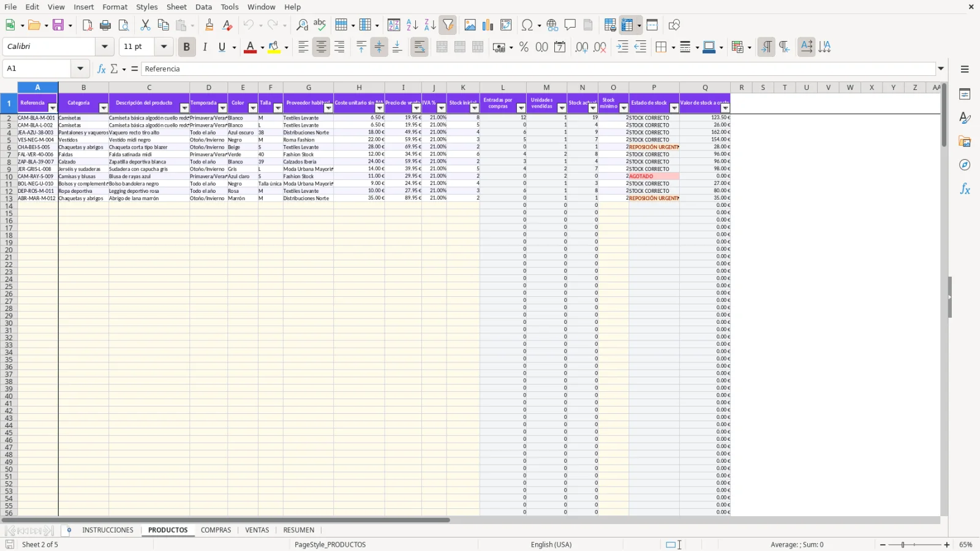Export directly as PDF icon
This screenshot has width=980, height=551.
[x=88, y=25]
